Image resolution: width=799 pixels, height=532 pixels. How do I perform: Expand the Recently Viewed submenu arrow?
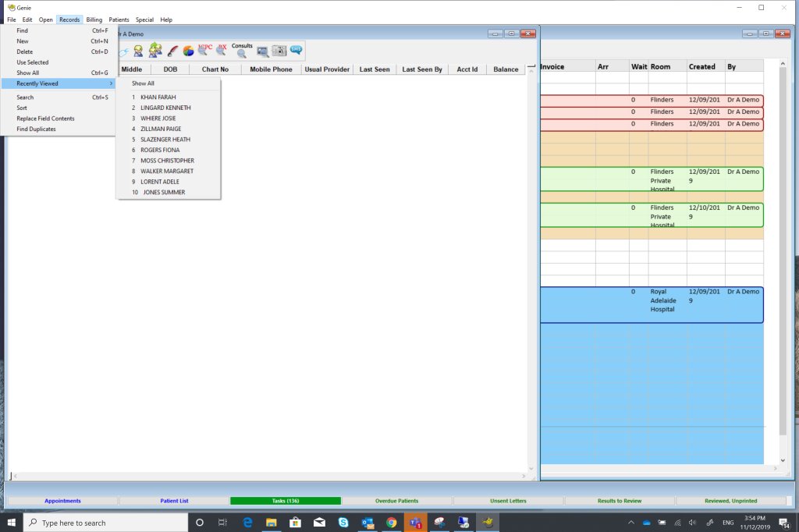click(x=111, y=83)
